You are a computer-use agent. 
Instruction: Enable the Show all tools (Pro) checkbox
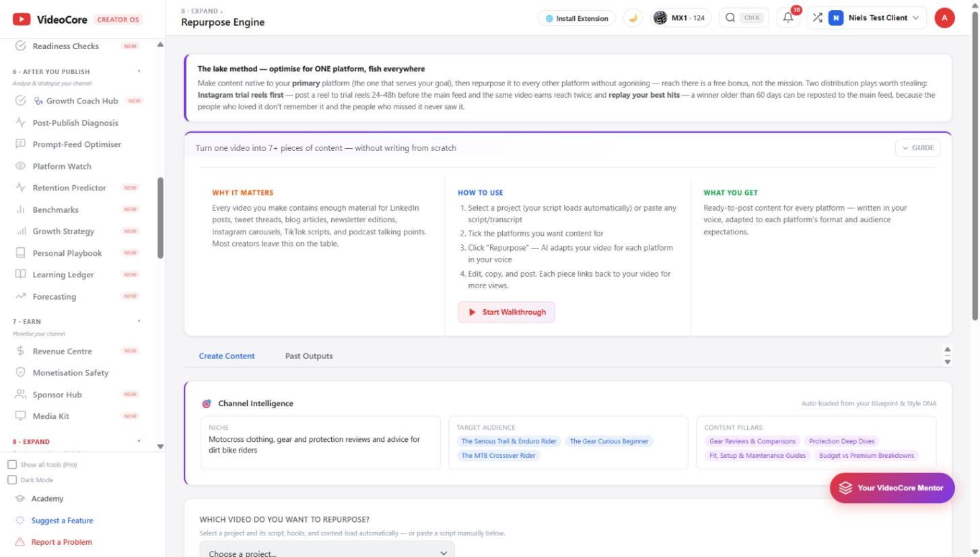[12, 465]
